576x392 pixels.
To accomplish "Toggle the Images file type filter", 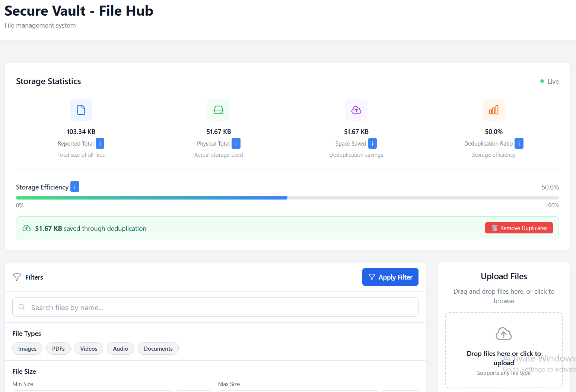I will (27, 349).
